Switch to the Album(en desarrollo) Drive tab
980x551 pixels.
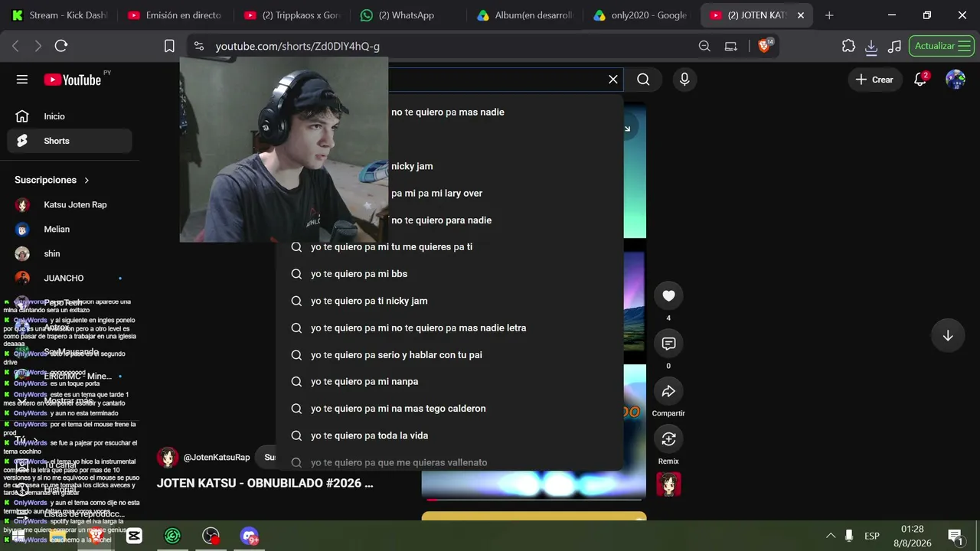click(524, 15)
